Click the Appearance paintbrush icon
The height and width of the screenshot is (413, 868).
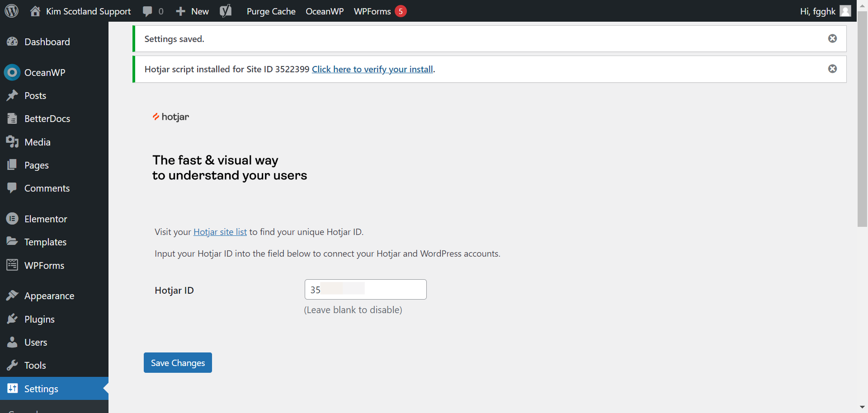[x=12, y=296]
